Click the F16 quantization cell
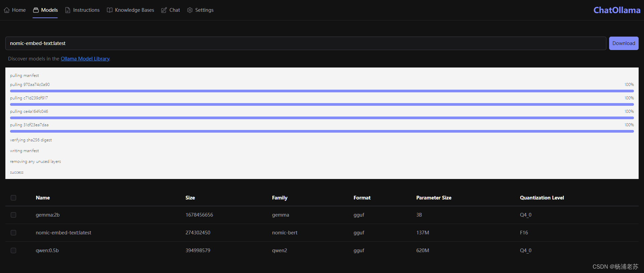644x273 pixels. click(x=524, y=233)
